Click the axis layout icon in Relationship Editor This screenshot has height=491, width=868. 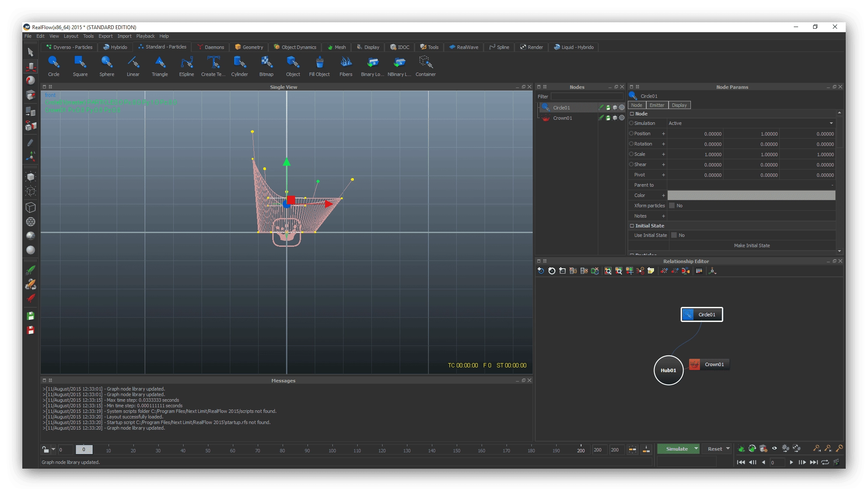coord(712,271)
